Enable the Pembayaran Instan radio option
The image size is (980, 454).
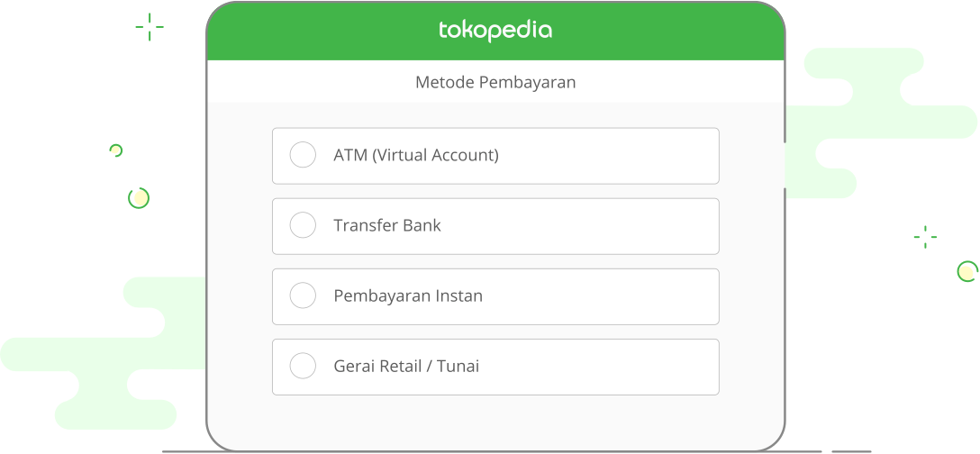coord(303,295)
